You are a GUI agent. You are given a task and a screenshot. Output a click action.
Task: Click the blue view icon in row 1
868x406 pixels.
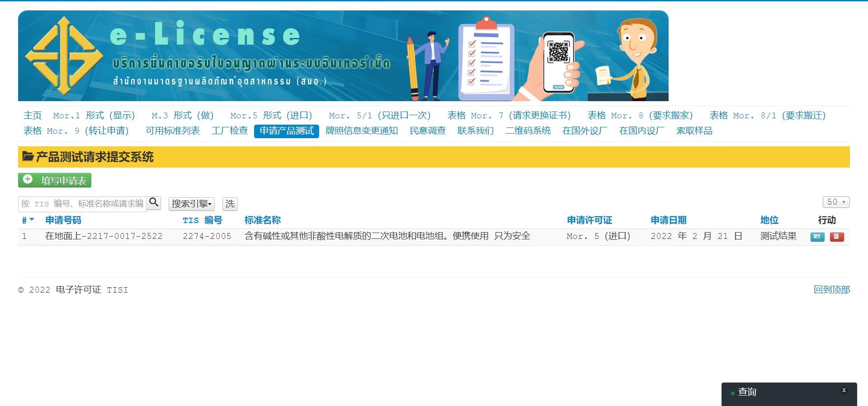pos(817,237)
